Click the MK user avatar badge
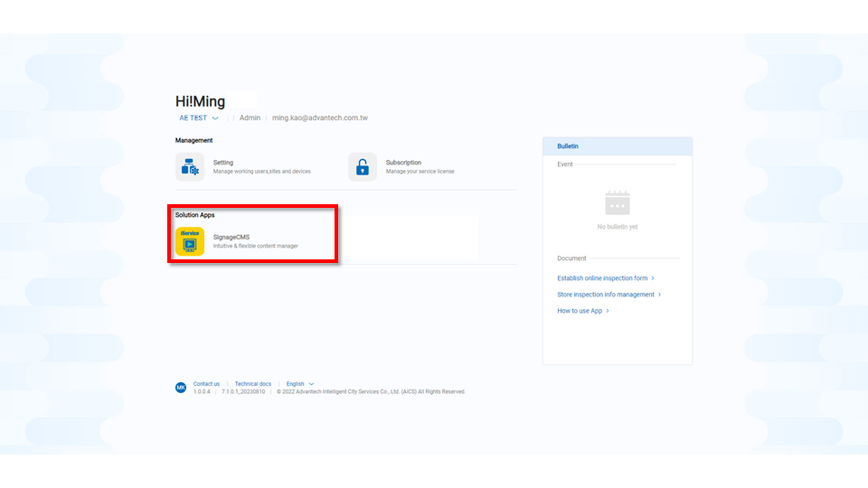This screenshot has width=868, height=488. (181, 388)
